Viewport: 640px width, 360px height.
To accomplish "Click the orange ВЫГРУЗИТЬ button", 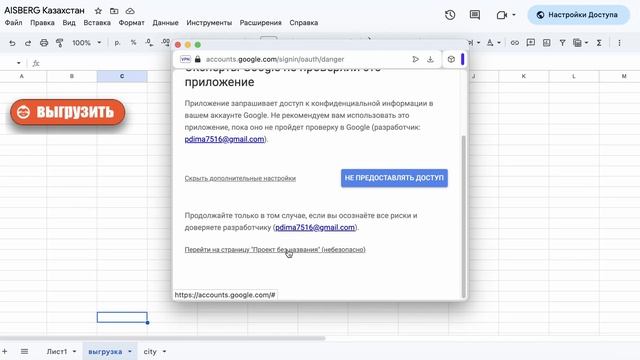I will [68, 112].
